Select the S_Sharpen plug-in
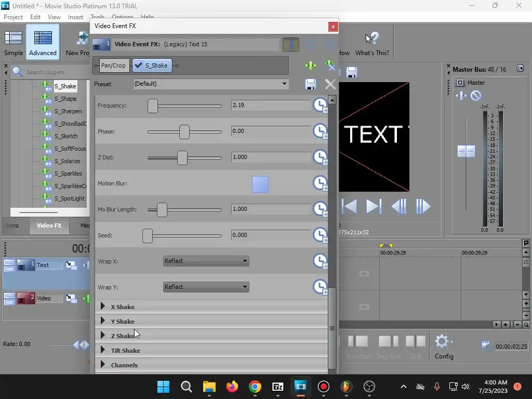 (x=68, y=111)
